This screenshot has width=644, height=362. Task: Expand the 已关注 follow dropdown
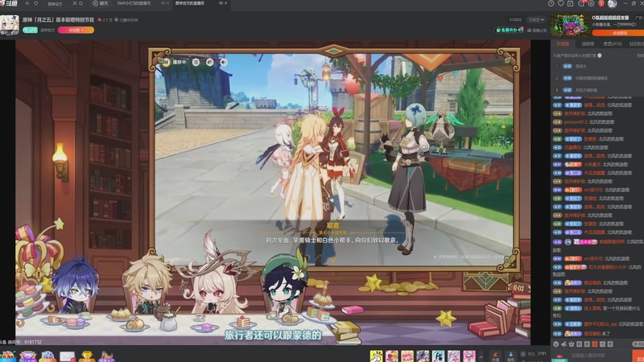pos(536,19)
